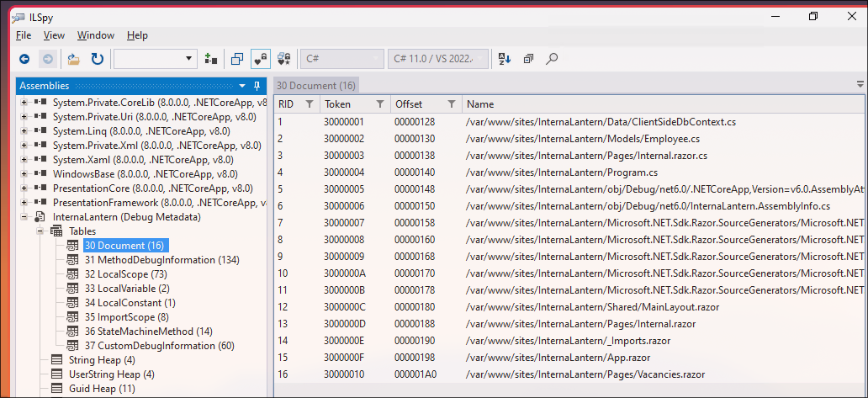Screen dimensions: 868x398
Task: Click the Sort results A-Z icon
Action: pos(505,59)
